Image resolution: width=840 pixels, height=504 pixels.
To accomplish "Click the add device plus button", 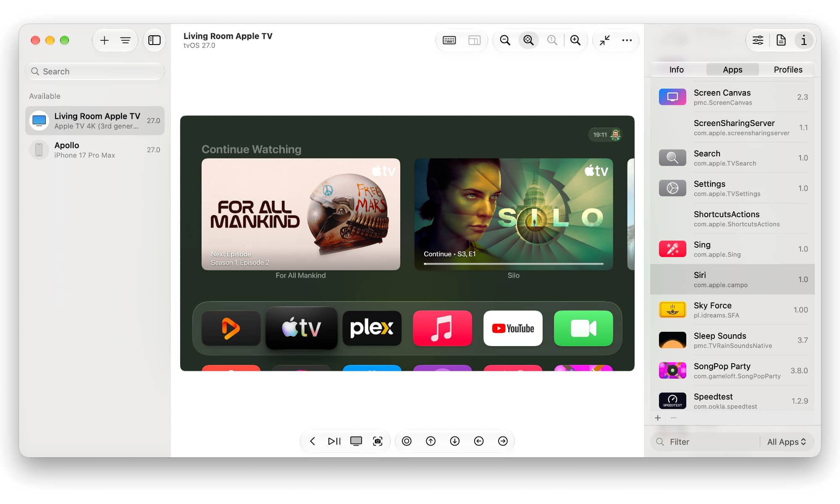I will coord(104,40).
